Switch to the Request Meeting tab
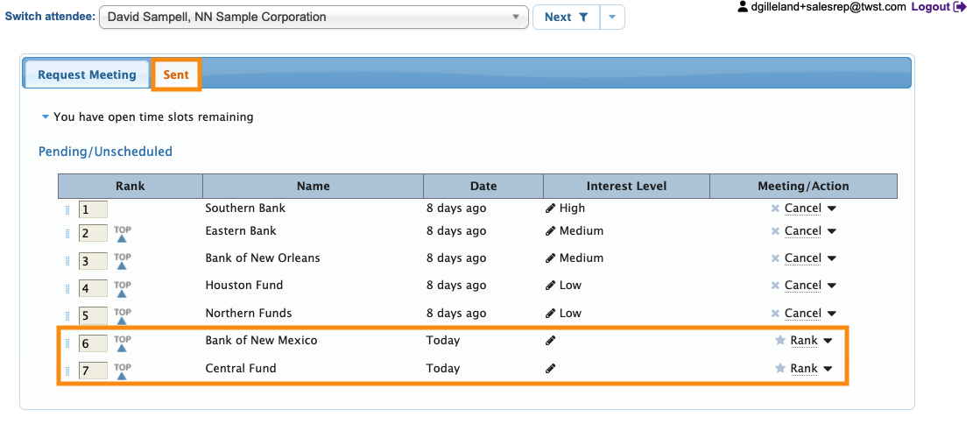The image size is (980, 424). click(87, 74)
